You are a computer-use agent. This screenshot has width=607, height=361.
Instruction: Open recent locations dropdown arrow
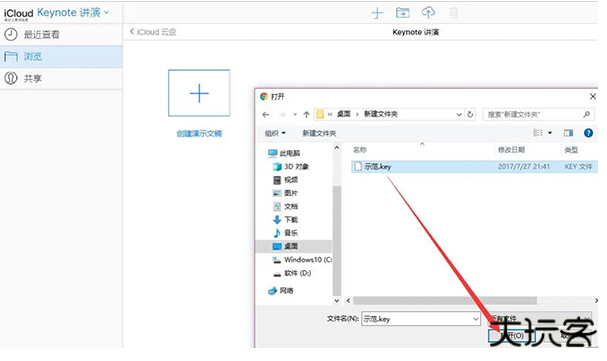pyautogui.click(x=295, y=115)
